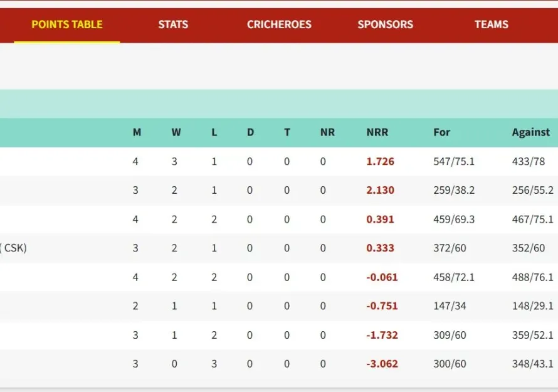558x392 pixels.
Task: Click the L column header
Action: coord(214,132)
